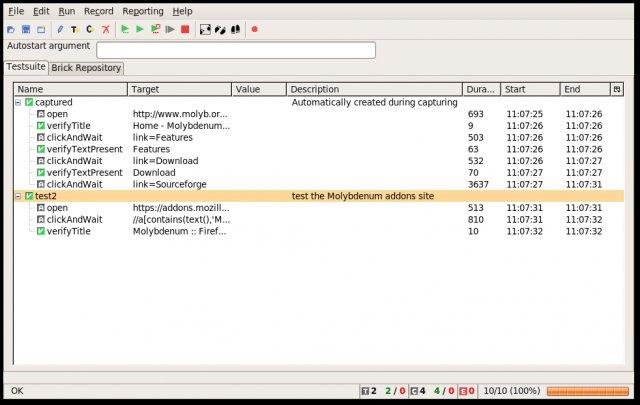Click status icon of clickAndWait link=Features

40,138
